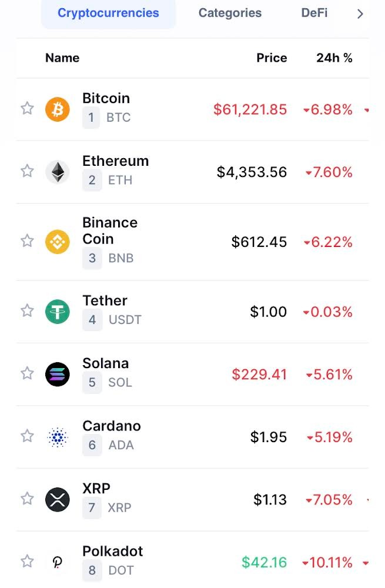The image size is (385, 588).
Task: Sort by the 24h % column header
Action: [x=334, y=58]
